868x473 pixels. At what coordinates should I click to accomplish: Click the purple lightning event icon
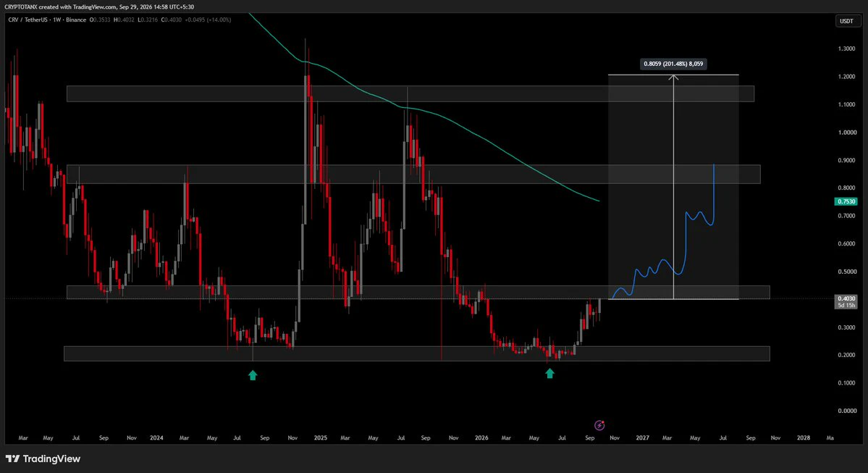click(599, 425)
